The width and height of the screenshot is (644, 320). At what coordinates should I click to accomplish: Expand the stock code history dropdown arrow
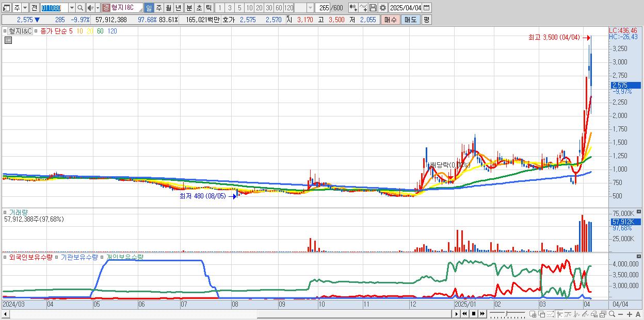click(x=72, y=8)
